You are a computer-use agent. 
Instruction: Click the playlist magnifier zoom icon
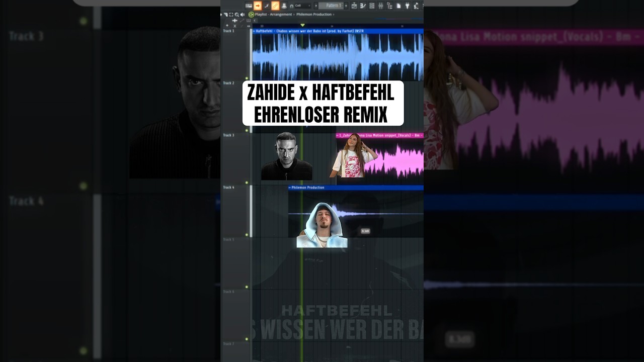point(236,15)
